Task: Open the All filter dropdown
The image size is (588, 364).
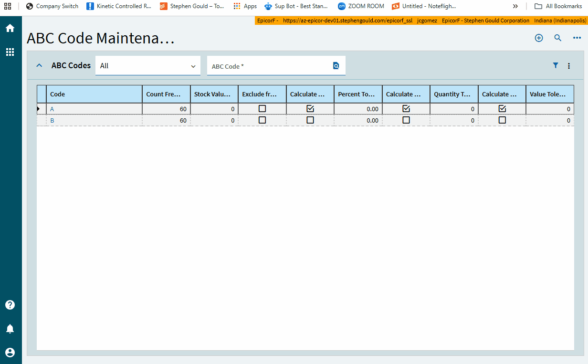Action: coord(148,66)
